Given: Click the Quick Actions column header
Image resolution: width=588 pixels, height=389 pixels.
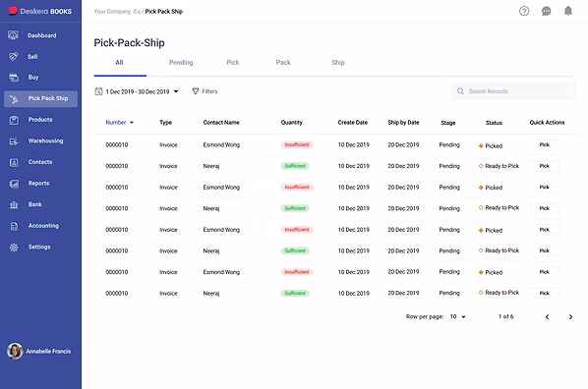Looking at the screenshot, I should point(547,123).
